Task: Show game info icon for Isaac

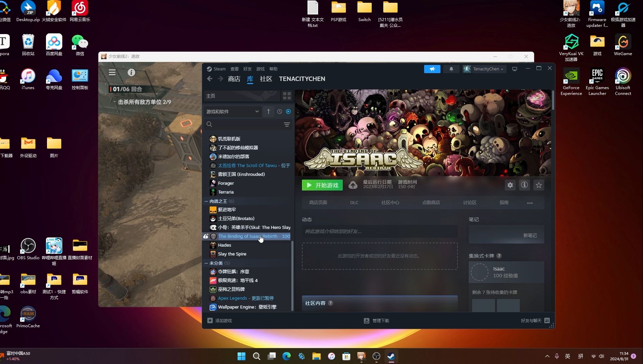Action: pos(525,185)
